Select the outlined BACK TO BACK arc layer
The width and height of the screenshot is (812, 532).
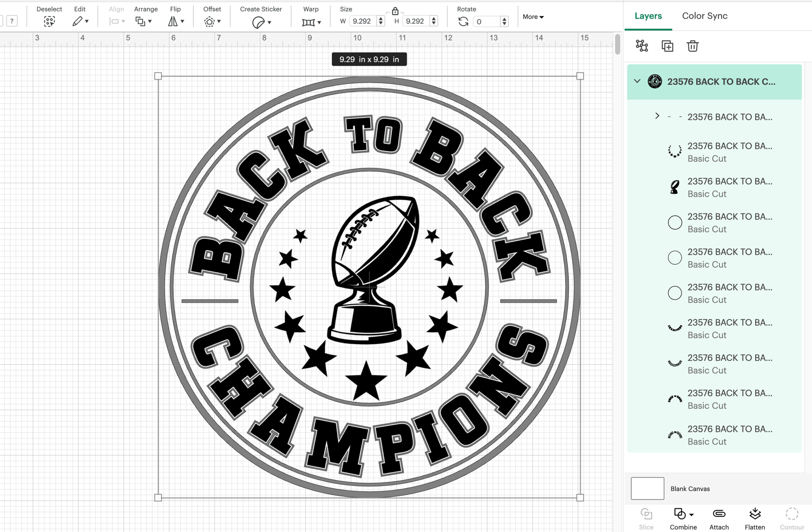tap(715, 435)
